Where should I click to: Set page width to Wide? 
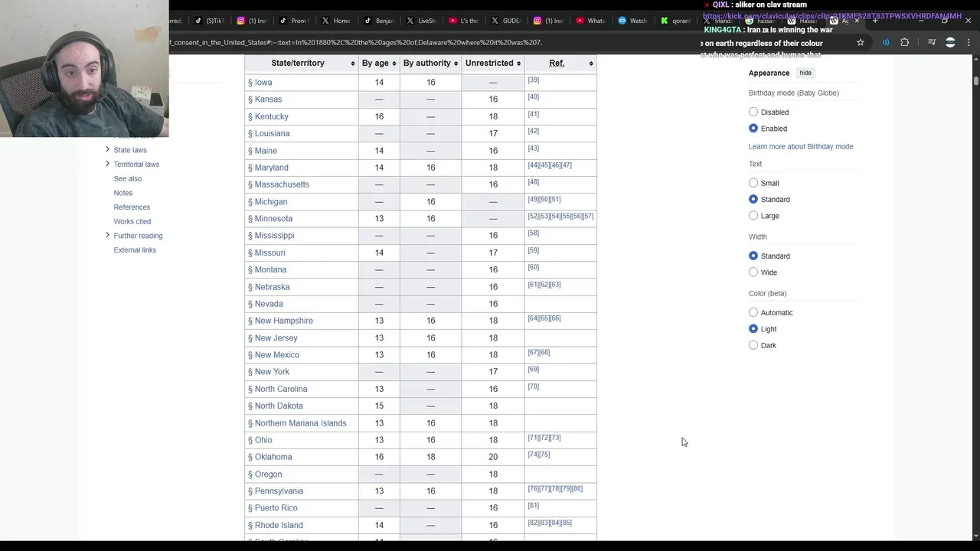click(753, 272)
